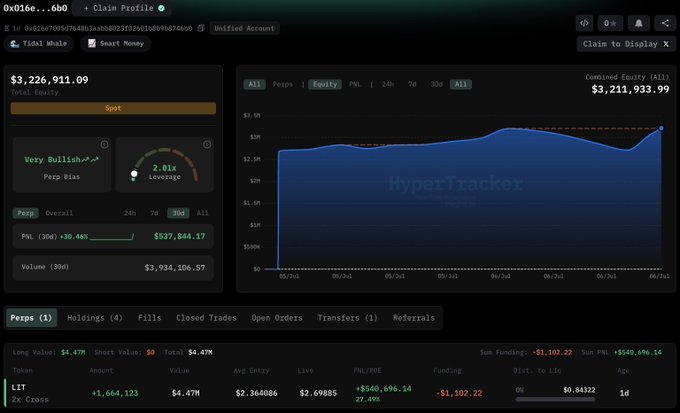The image size is (680, 413).
Task: Select All stats period
Action: 203,213
